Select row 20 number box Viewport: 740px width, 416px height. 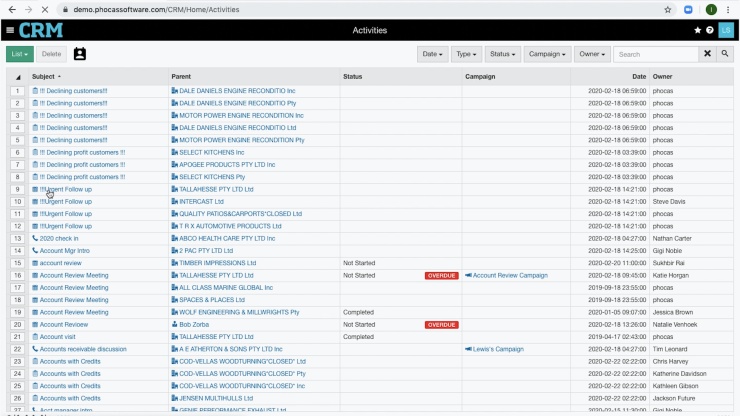[17, 324]
